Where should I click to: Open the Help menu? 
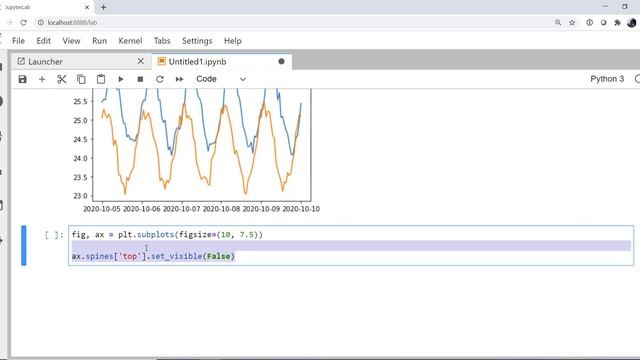233,41
